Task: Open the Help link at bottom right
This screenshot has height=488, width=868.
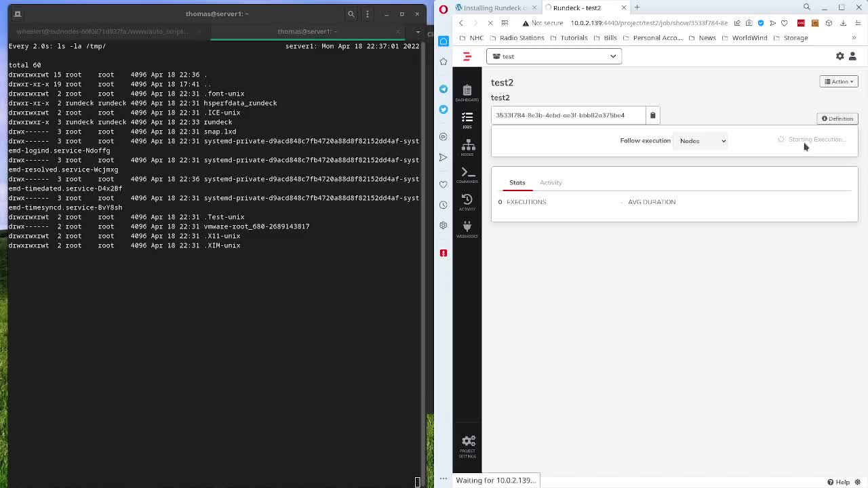Action: click(838, 482)
